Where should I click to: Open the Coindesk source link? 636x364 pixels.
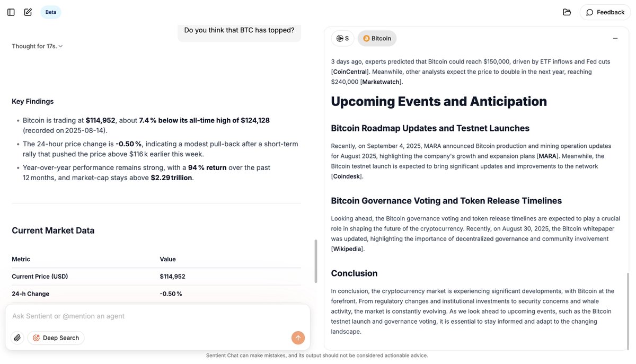[x=347, y=176]
